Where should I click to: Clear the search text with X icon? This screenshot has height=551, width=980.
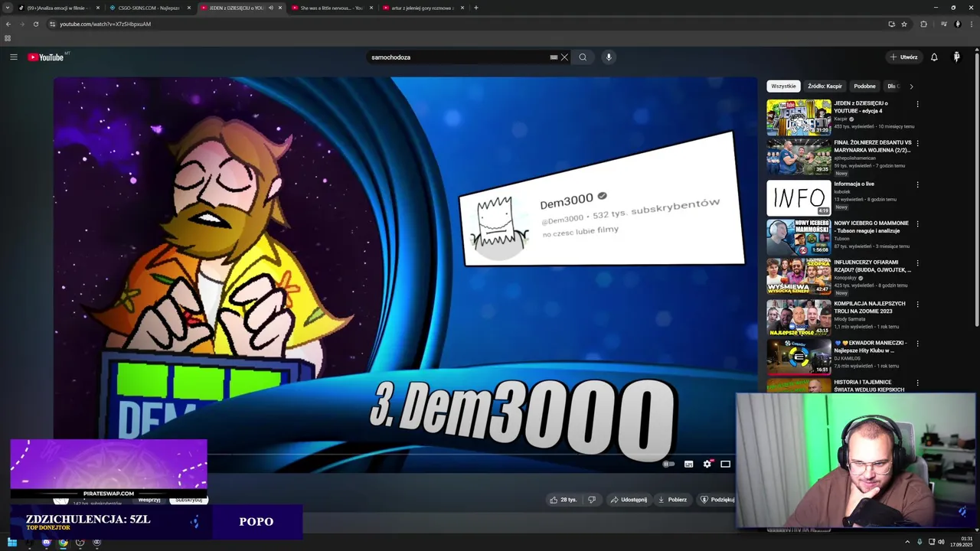pyautogui.click(x=564, y=57)
